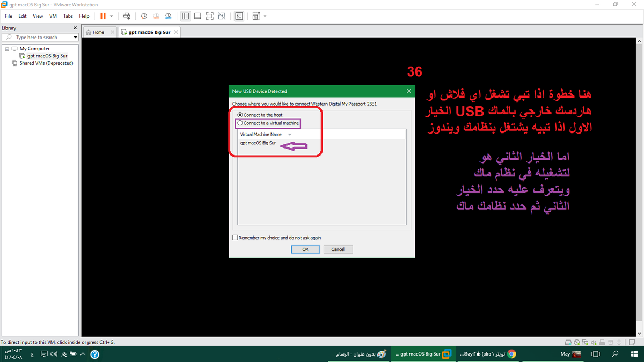Show hidden system tray icons
The image size is (644, 362).
pyautogui.click(x=83, y=354)
